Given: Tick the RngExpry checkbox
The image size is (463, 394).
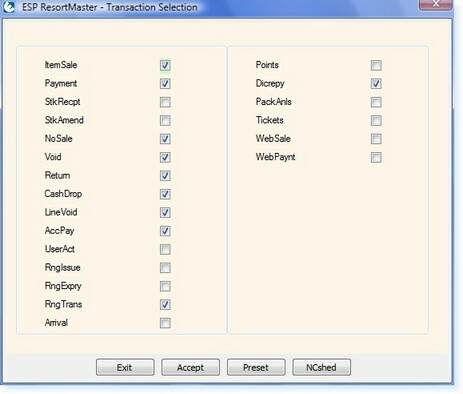Looking at the screenshot, I should 165,286.
